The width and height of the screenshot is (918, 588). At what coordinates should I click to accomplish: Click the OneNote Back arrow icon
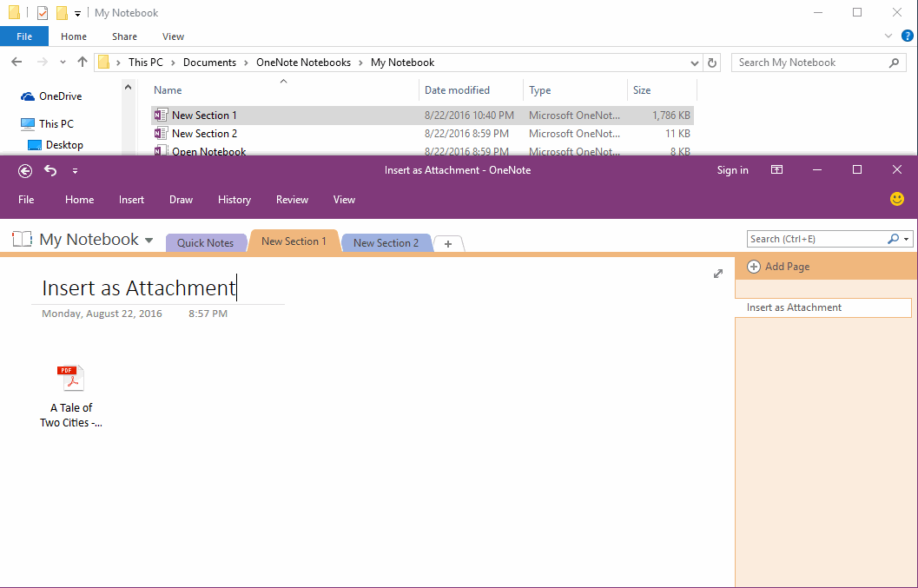(x=25, y=170)
